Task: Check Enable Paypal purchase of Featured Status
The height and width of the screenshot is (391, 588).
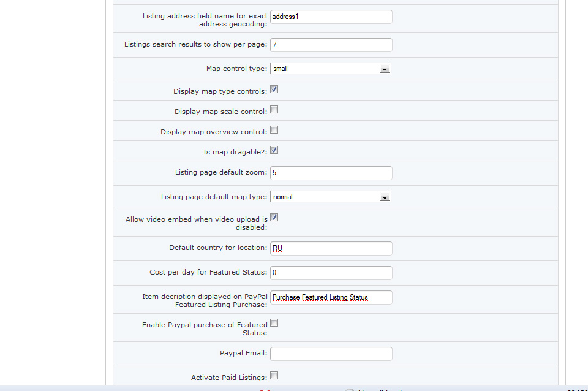Action: pos(274,323)
